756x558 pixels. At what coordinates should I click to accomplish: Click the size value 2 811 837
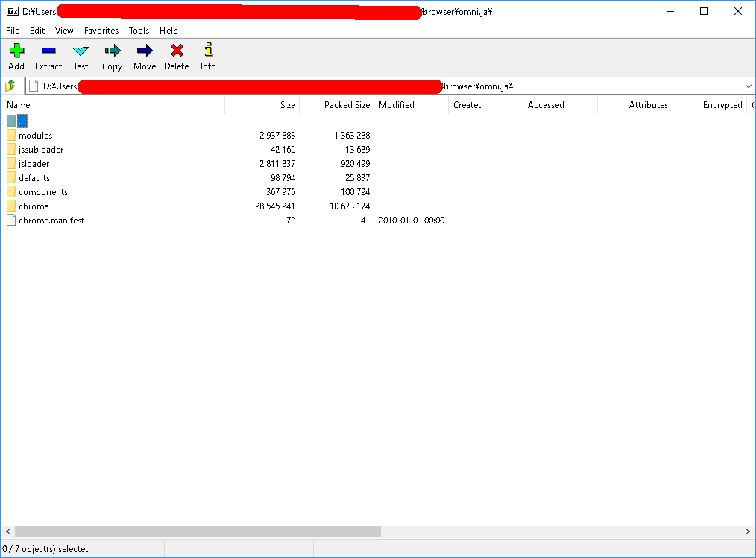(x=277, y=164)
